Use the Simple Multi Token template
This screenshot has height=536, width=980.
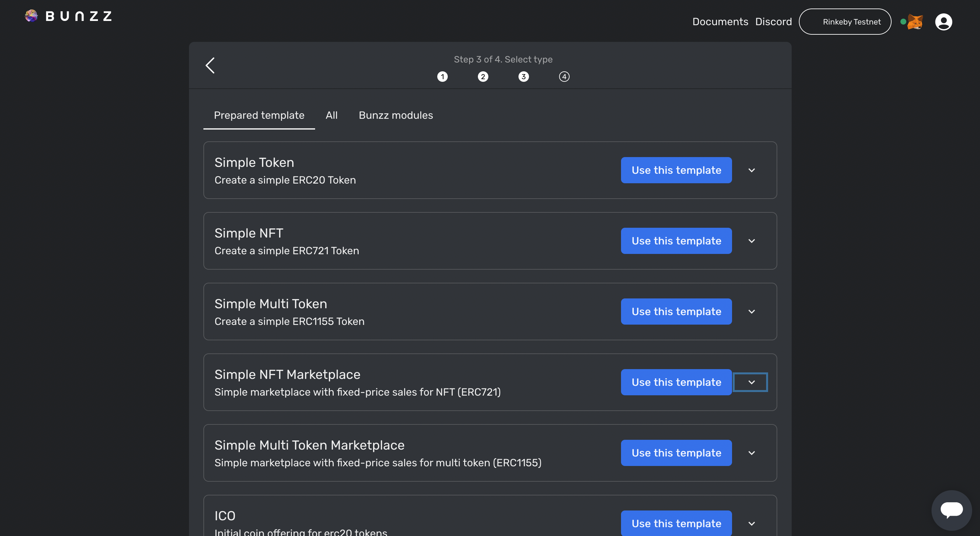[x=676, y=312]
